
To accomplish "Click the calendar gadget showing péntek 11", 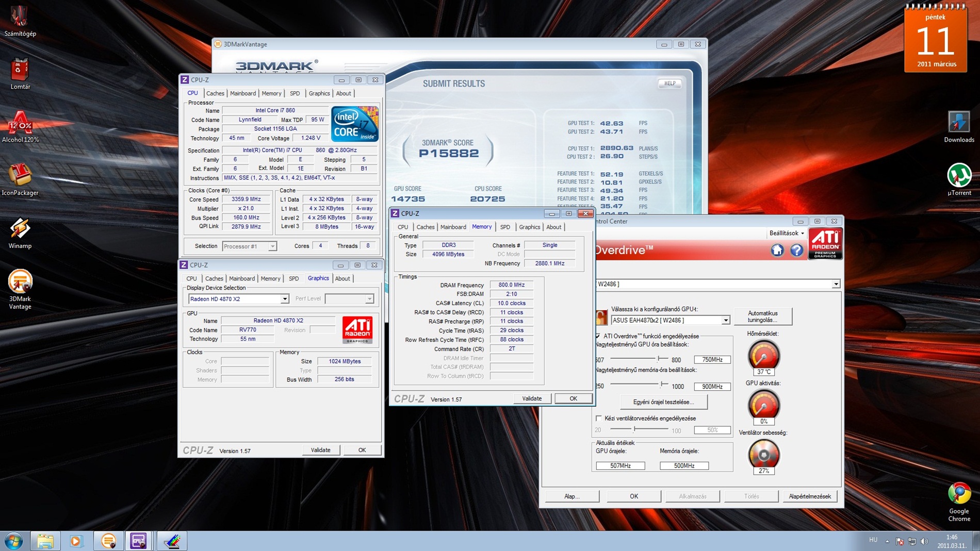I will (936, 39).
